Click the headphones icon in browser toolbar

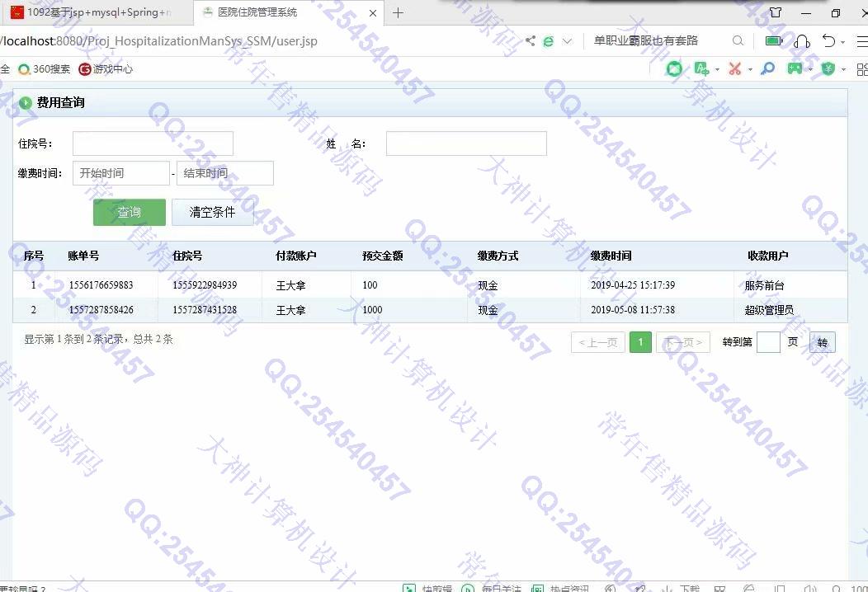click(x=801, y=41)
